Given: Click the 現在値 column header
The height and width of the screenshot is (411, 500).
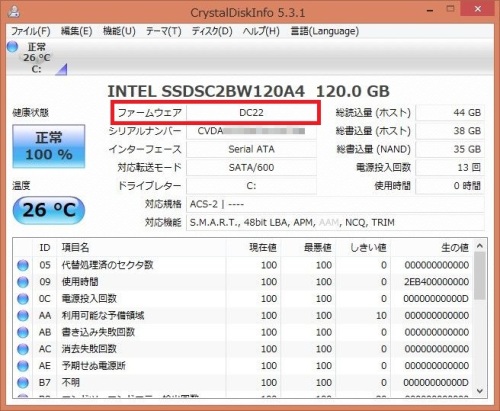Looking at the screenshot, I should click(254, 248).
